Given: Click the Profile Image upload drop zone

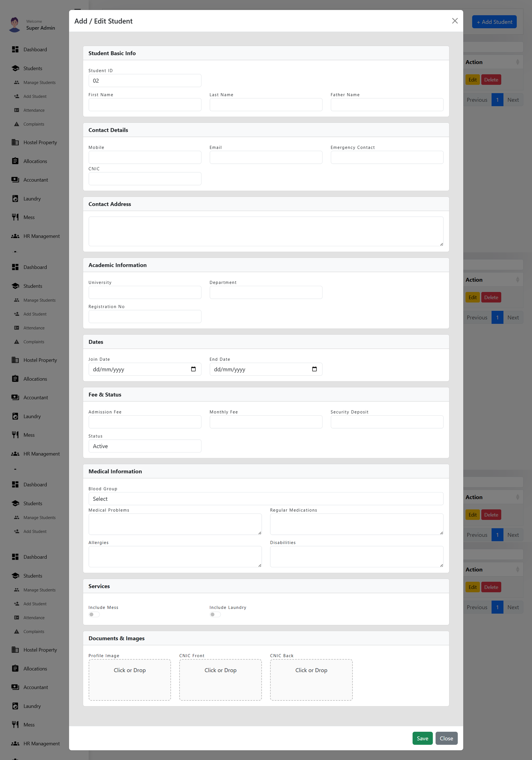Looking at the screenshot, I should 130,680.
